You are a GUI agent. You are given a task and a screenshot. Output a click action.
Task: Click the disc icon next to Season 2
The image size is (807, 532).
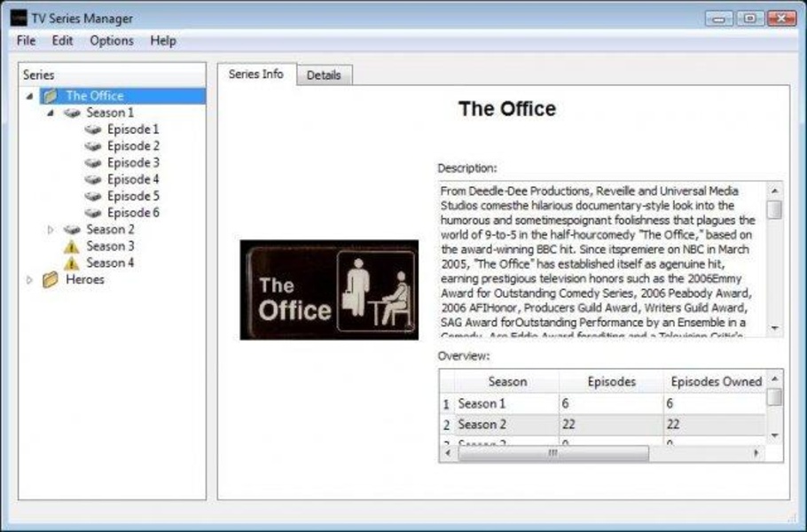(x=72, y=230)
